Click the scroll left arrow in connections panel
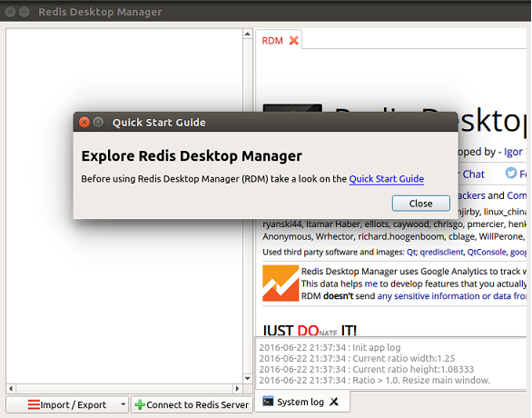This screenshot has height=418, width=532. [x=11, y=388]
